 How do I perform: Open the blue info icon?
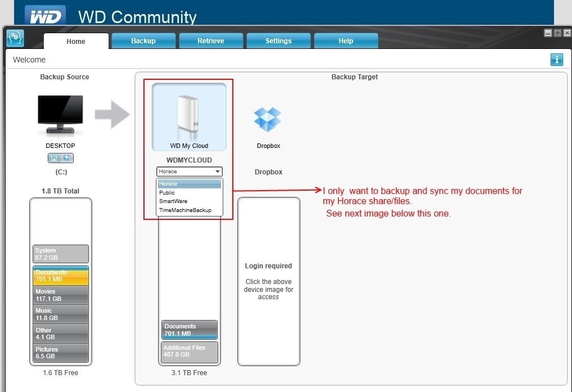(556, 60)
